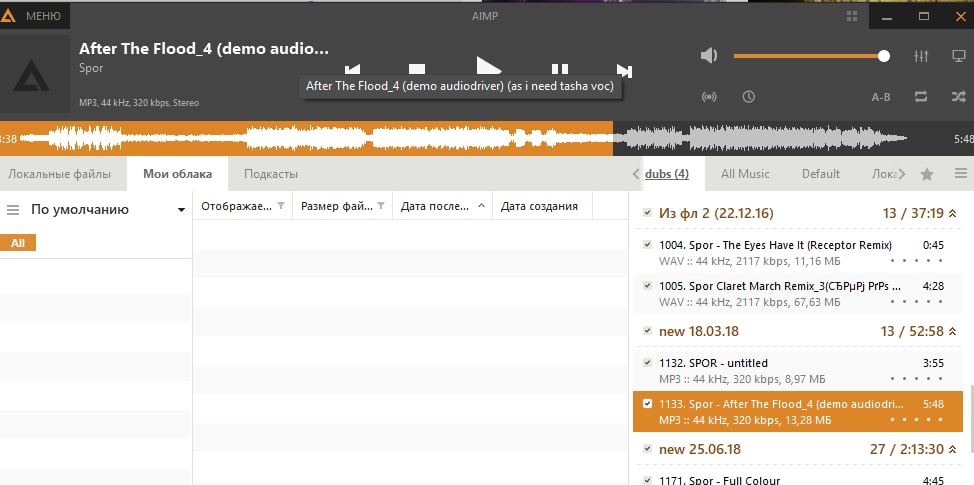Select track 1005 Spor Claret March Remix_3
The image size is (974, 485).
pos(798,294)
